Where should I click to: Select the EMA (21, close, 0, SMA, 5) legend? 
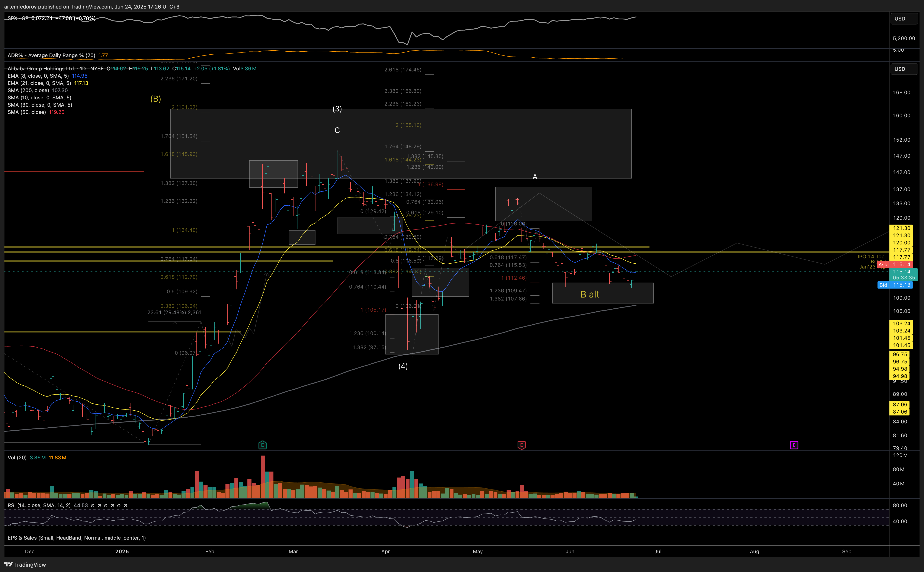pos(39,83)
